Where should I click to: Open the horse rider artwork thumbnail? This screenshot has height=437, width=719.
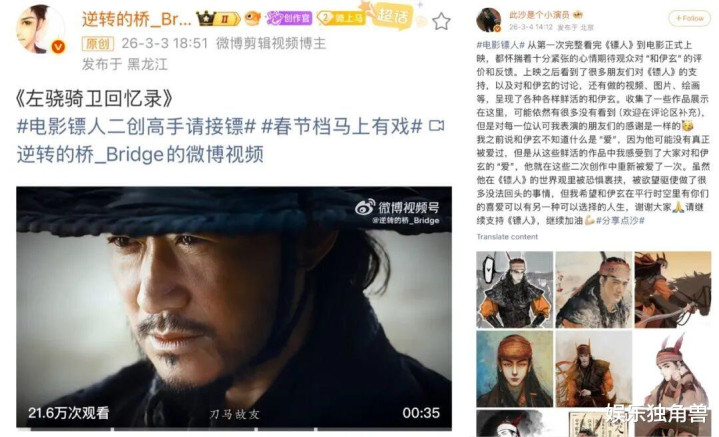[x=673, y=289]
